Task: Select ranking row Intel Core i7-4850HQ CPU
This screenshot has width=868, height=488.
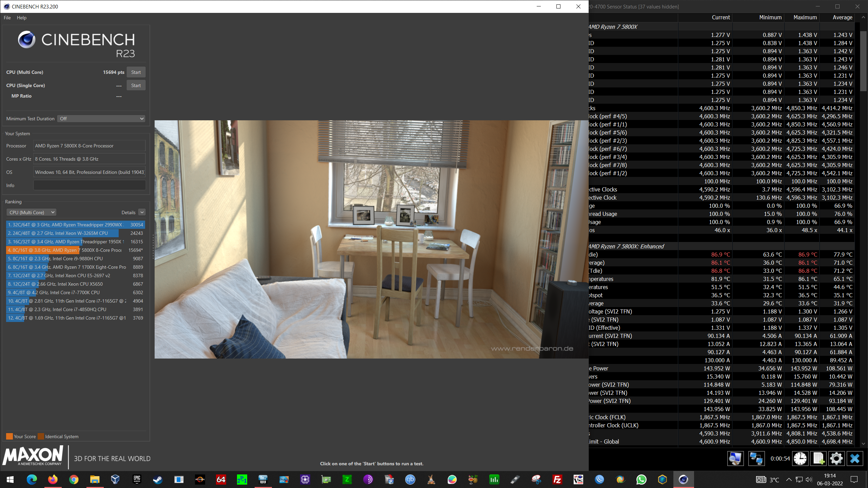Action: coord(76,309)
